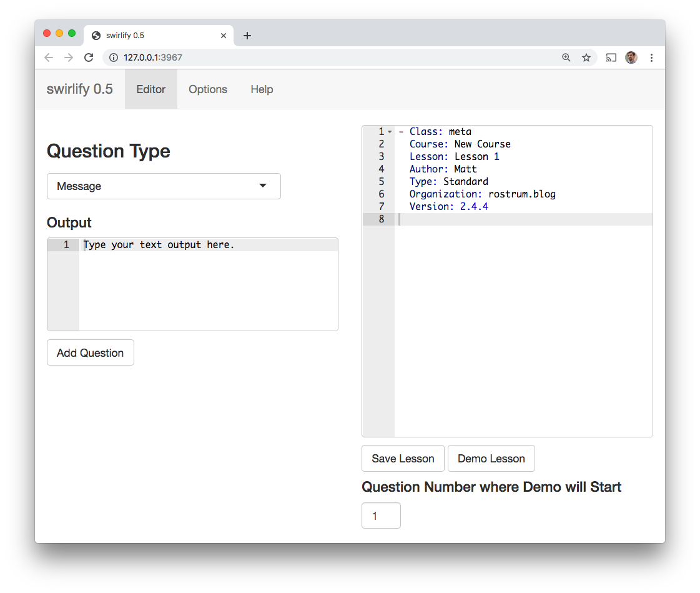Screen dimensions: 700x593
Task: Expand the dropdown arrow beside Message
Action: tap(262, 186)
